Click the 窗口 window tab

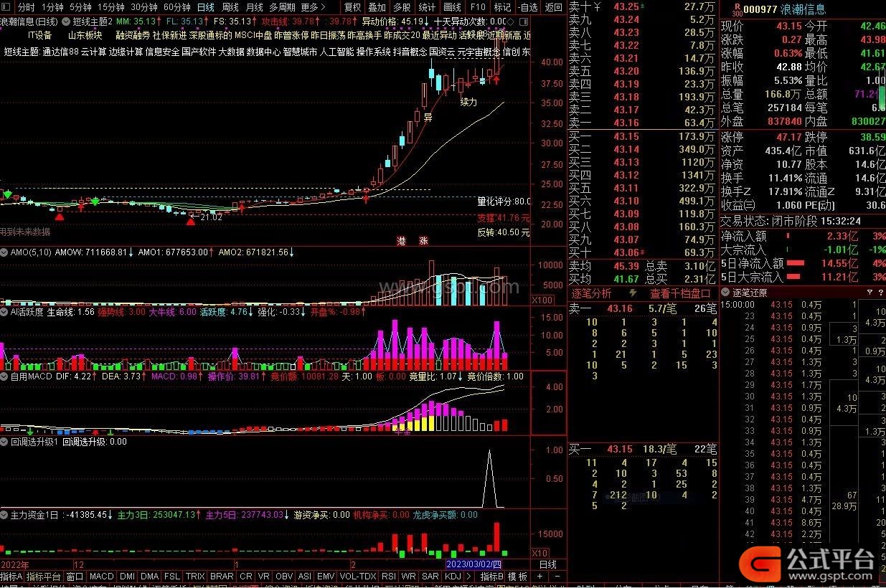point(75,577)
